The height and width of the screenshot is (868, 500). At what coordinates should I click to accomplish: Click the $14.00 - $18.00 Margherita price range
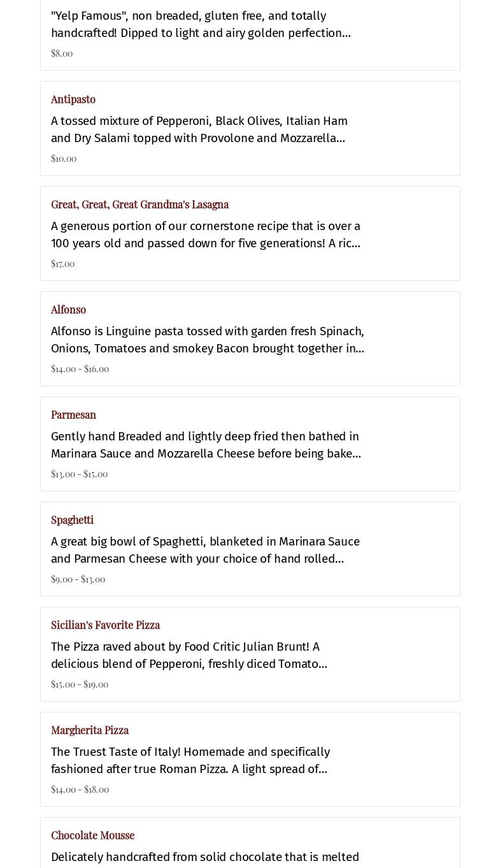80,790
